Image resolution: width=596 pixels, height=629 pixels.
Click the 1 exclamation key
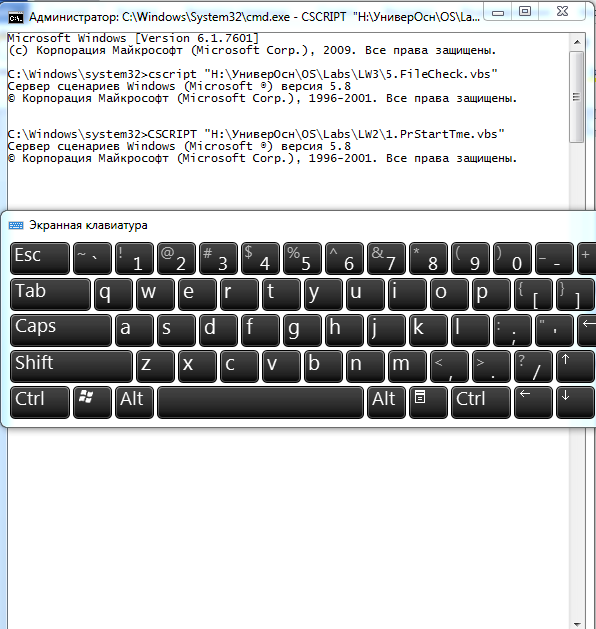134,258
